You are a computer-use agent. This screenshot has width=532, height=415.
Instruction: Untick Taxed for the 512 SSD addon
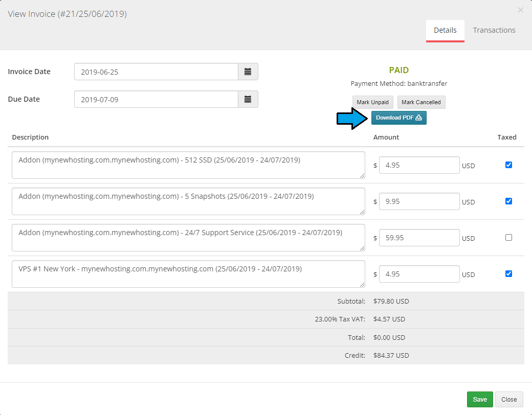[508, 165]
